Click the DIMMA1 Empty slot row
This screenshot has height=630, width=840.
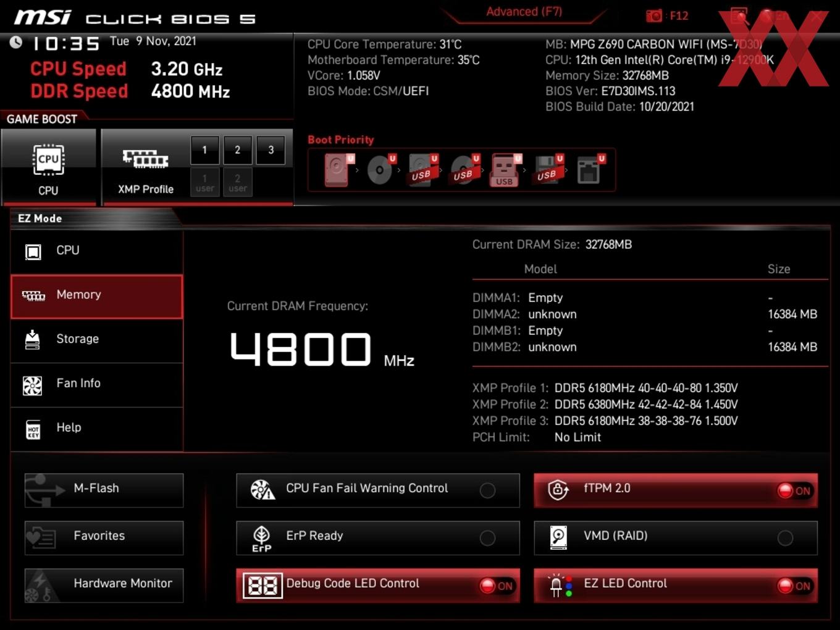pyautogui.click(x=645, y=298)
